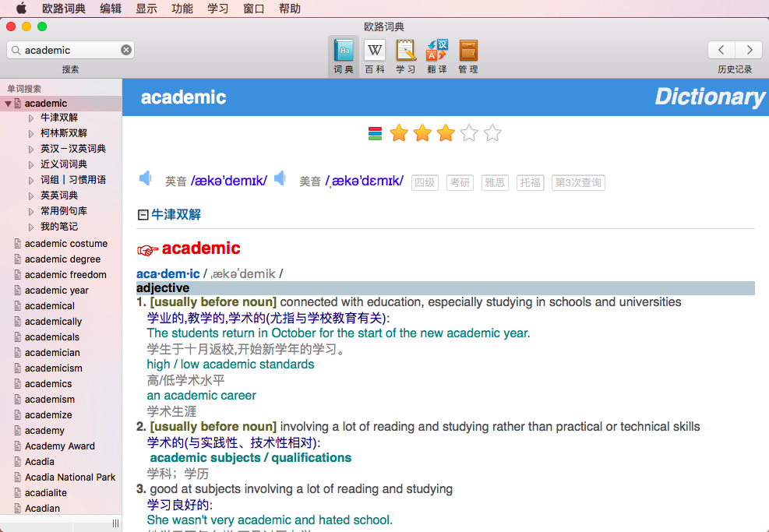The height and width of the screenshot is (532, 769).
Task: Select academics in word list
Action: 48,384
